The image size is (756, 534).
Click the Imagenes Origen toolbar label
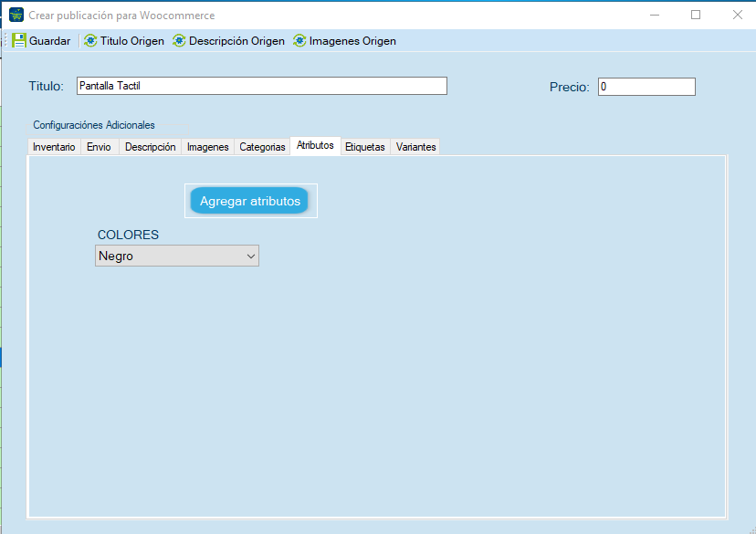coord(352,41)
